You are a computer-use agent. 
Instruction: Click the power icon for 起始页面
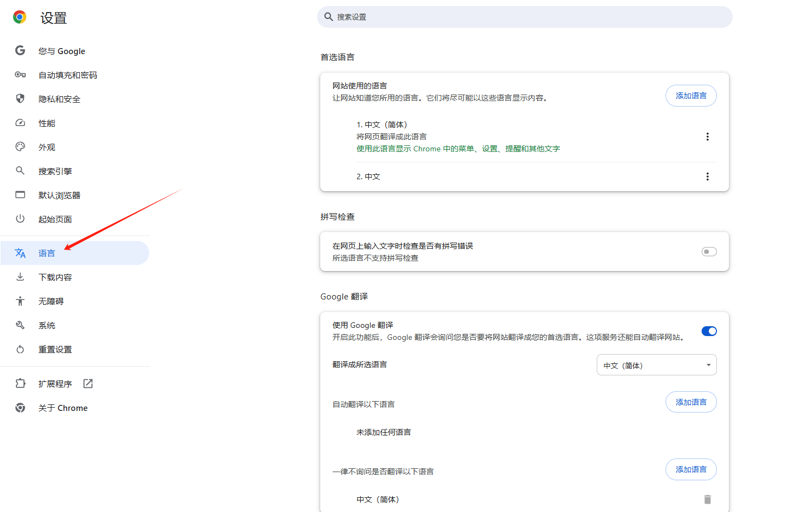click(x=20, y=219)
